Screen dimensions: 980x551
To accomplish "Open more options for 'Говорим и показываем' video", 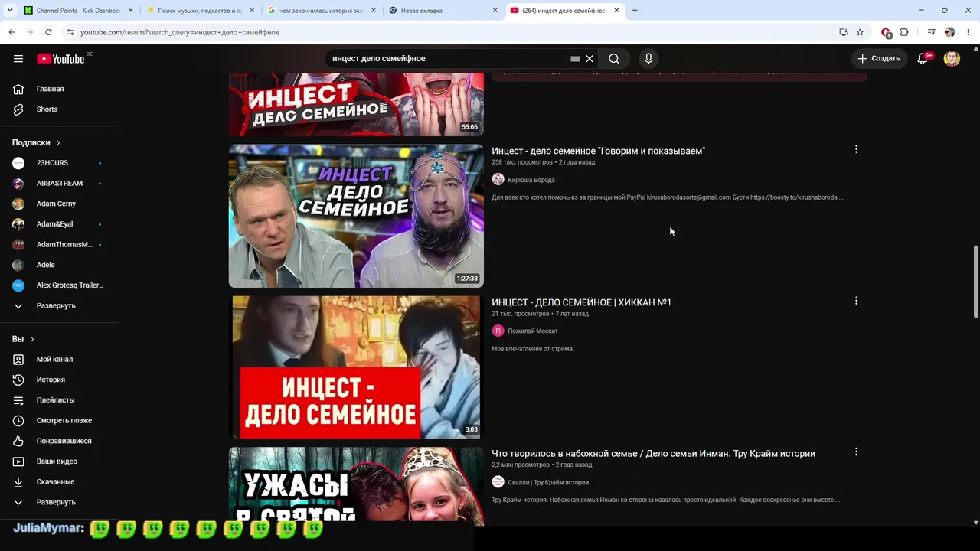I will tap(856, 150).
